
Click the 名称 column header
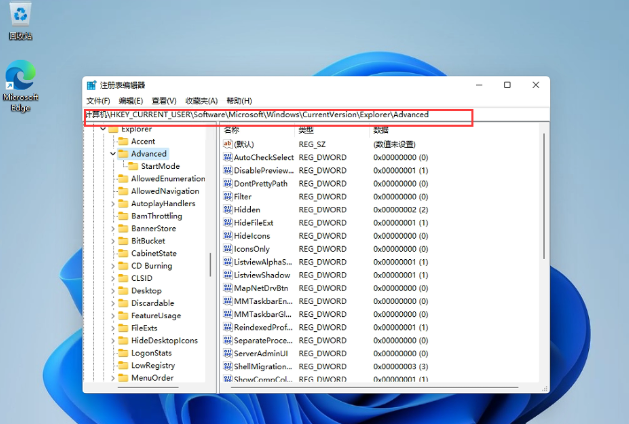coord(232,130)
